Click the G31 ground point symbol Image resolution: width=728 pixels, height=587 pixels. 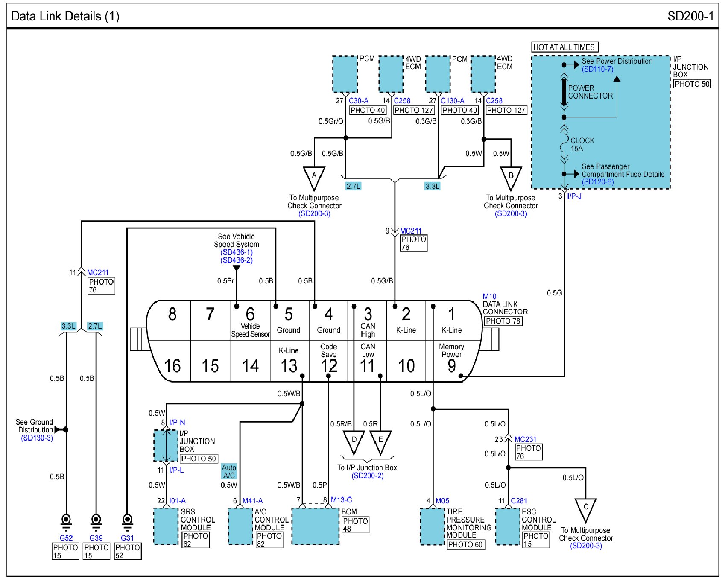click(127, 520)
